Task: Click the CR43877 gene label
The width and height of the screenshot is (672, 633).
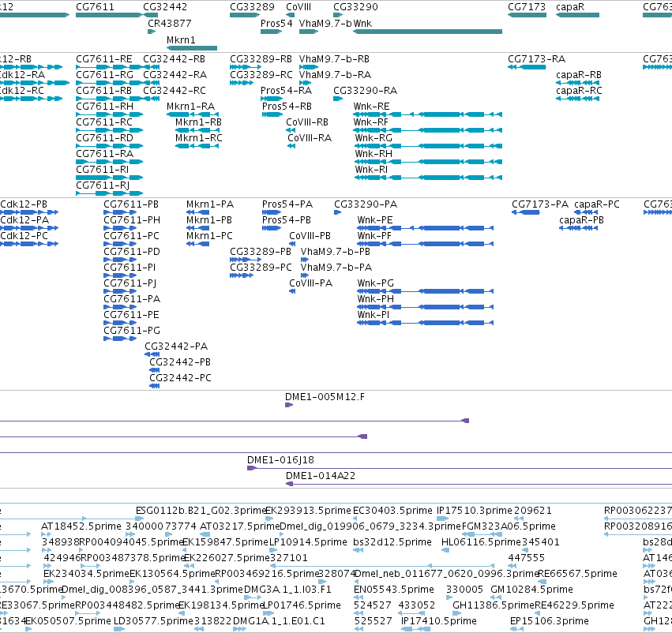Action: (x=169, y=23)
